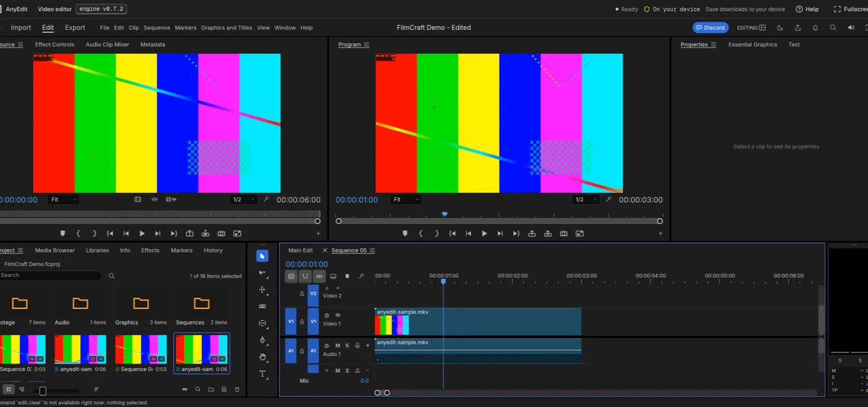Select the Hand tool
Viewport: 868px width, 407px height.
tap(262, 357)
